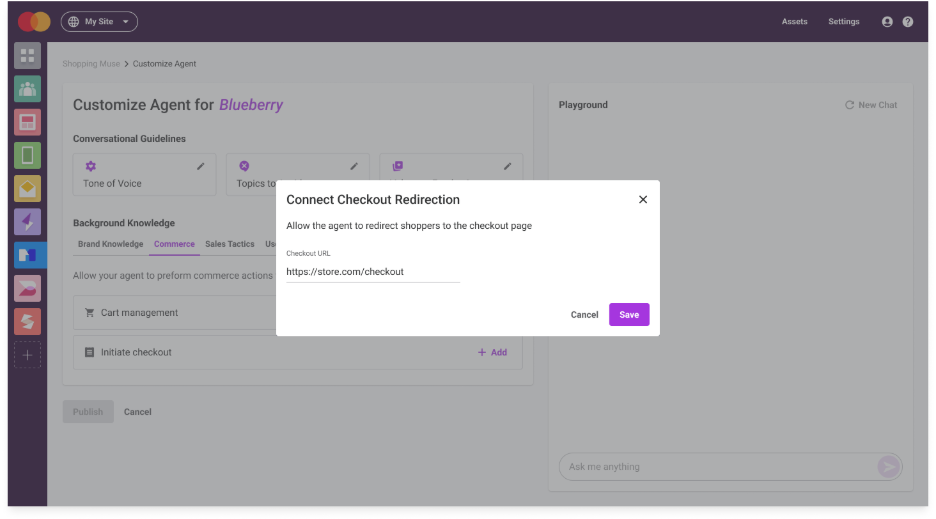Screen dimensions: 936x519
Task: Switch to the Sales Tactics tab
Action: coord(230,244)
